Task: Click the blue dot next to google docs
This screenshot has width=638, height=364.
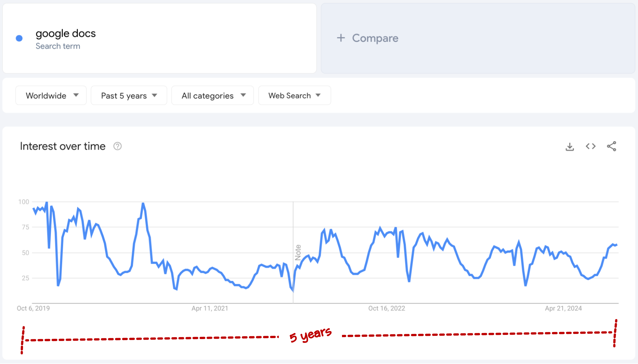Action: [x=19, y=38]
